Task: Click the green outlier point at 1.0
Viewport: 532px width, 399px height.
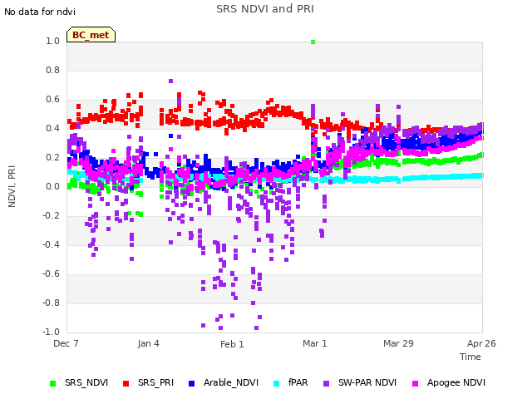Action: [313, 42]
